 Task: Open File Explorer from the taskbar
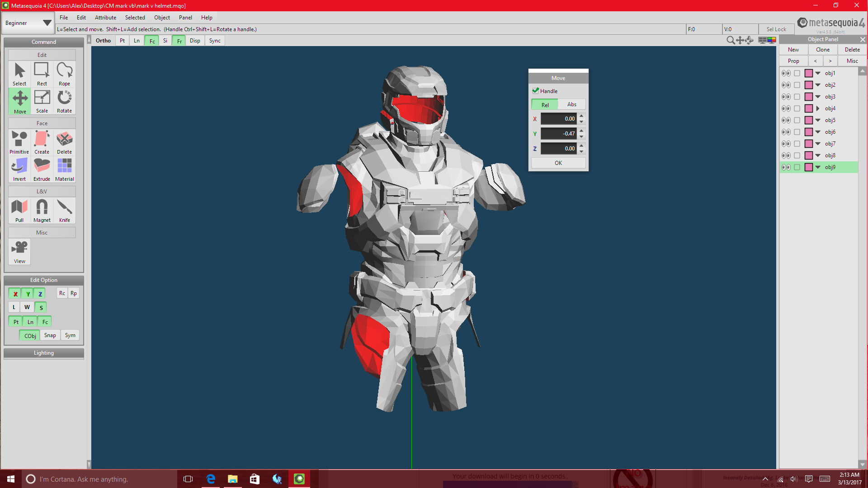232,479
